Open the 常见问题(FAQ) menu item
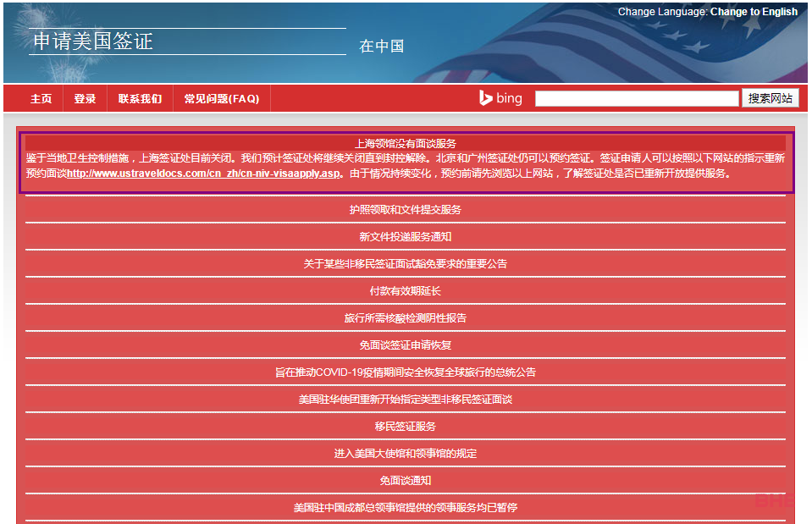This screenshot has height=524, width=812. click(222, 98)
